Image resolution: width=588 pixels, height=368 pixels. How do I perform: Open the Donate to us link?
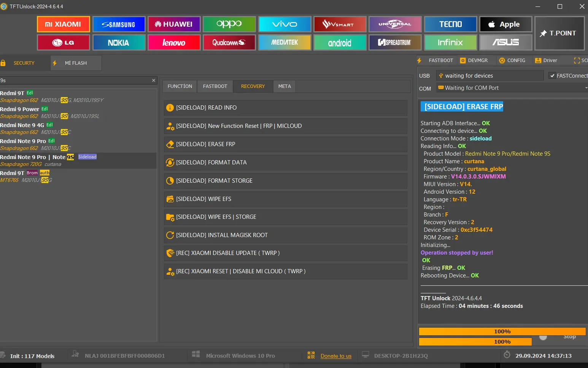pos(336,356)
